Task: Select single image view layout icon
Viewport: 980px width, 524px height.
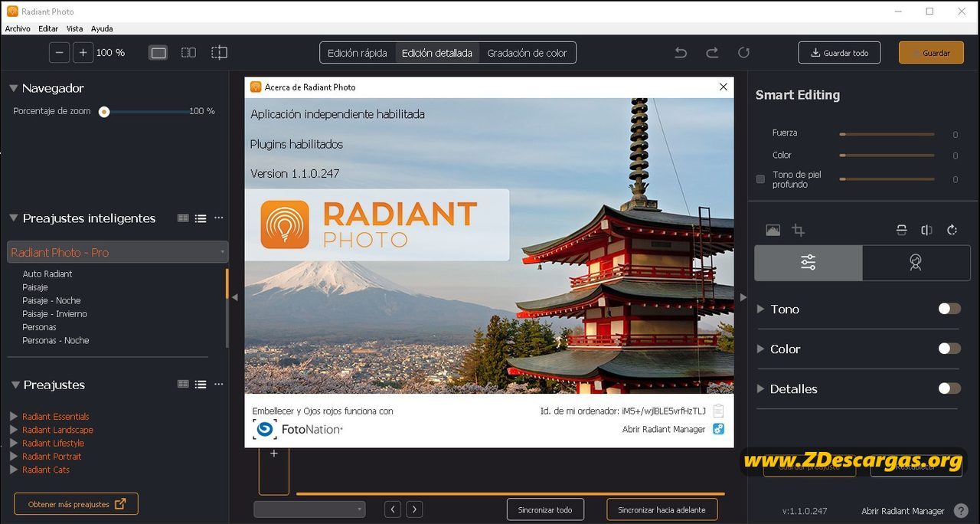Action: click(158, 53)
